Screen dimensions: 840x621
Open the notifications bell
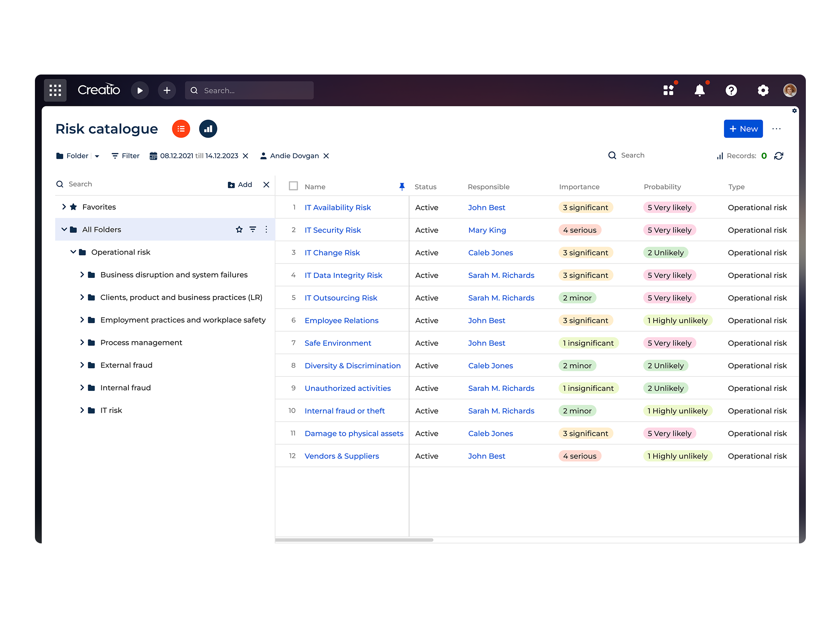[x=700, y=90]
